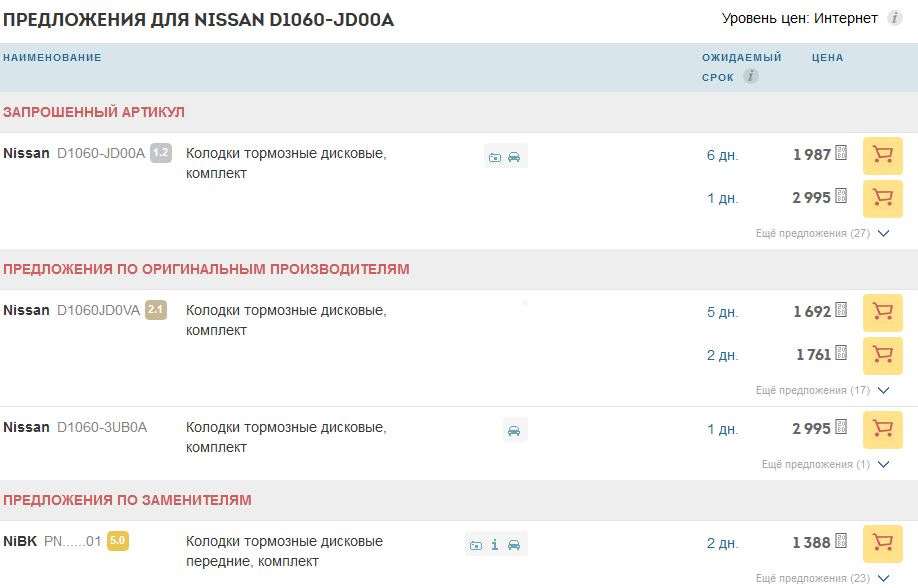Viewport: 918px width, 588px height.
Task: Expand 'Ещё предложения (23)' for NiBK
Action: [822, 578]
